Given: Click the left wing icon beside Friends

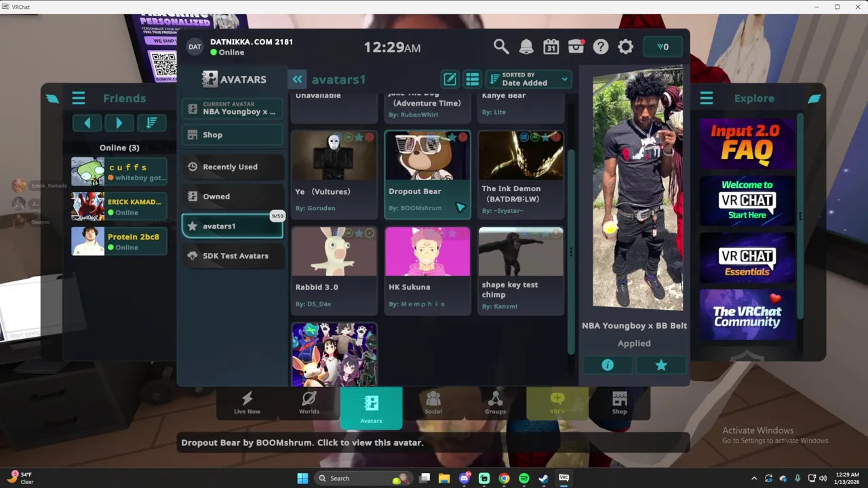Looking at the screenshot, I should tap(52, 98).
